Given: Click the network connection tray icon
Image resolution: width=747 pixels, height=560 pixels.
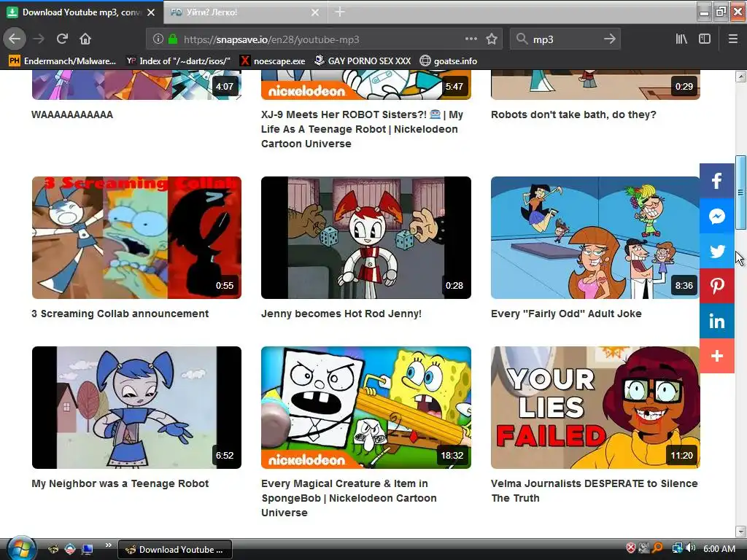Looking at the screenshot, I should click(677, 548).
